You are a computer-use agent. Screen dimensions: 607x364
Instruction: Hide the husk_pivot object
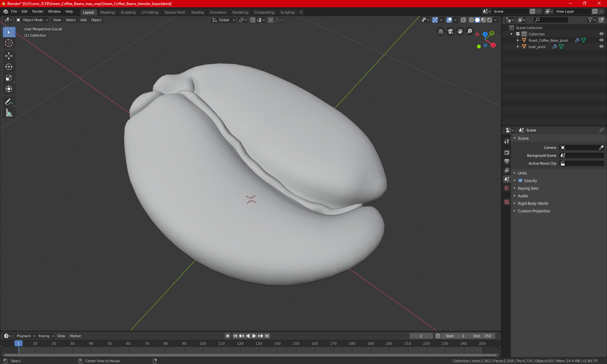pyautogui.click(x=601, y=47)
